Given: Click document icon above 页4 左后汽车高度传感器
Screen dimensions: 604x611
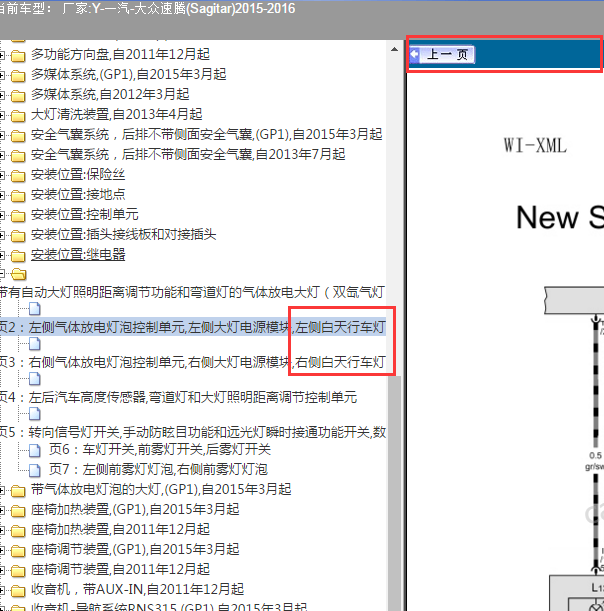Looking at the screenshot, I should 35,379.
